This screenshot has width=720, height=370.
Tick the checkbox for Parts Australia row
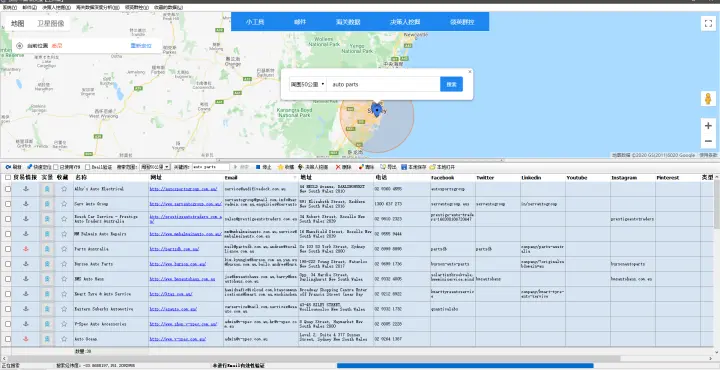coord(8,249)
